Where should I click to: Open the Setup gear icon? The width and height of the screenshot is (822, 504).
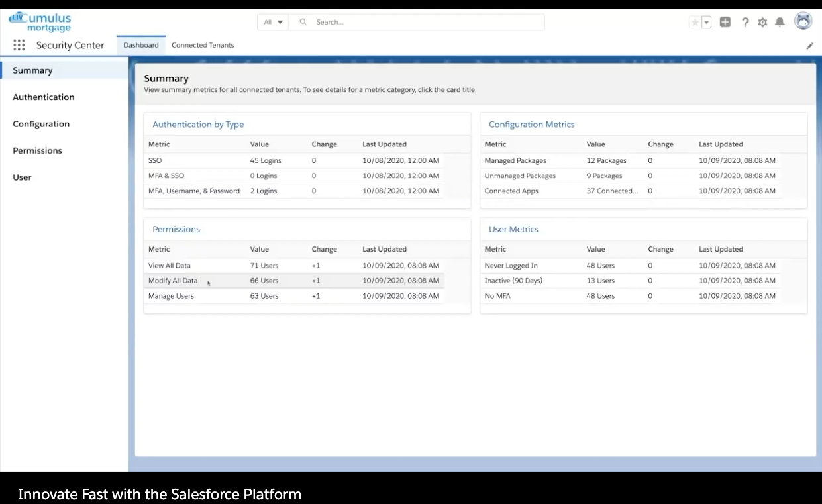click(762, 23)
